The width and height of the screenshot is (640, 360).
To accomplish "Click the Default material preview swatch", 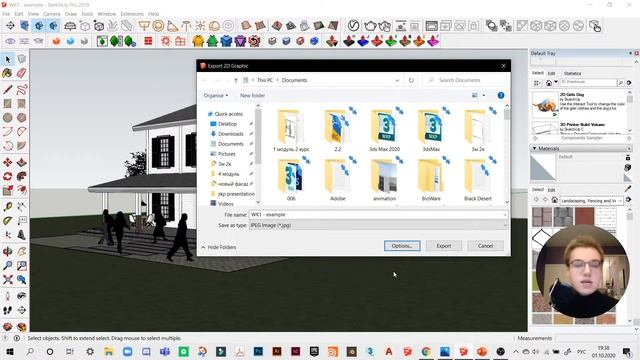I will (543, 167).
